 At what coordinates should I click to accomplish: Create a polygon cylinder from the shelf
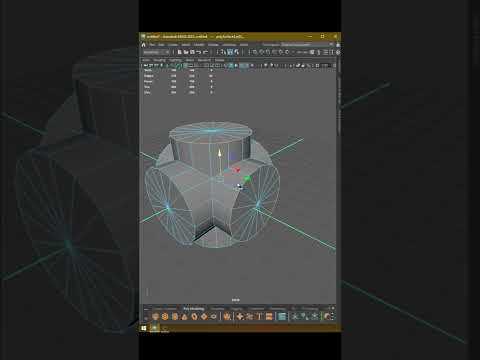pyautogui.click(x=175, y=316)
